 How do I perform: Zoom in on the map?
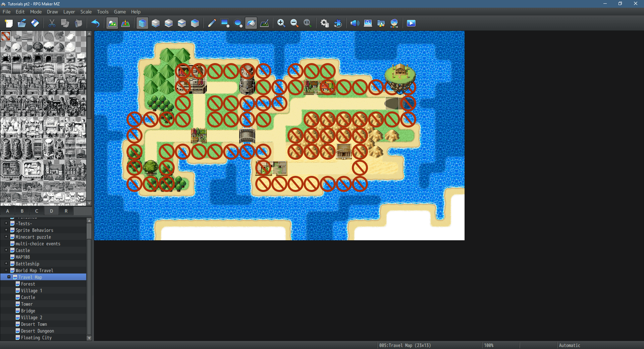tap(281, 23)
